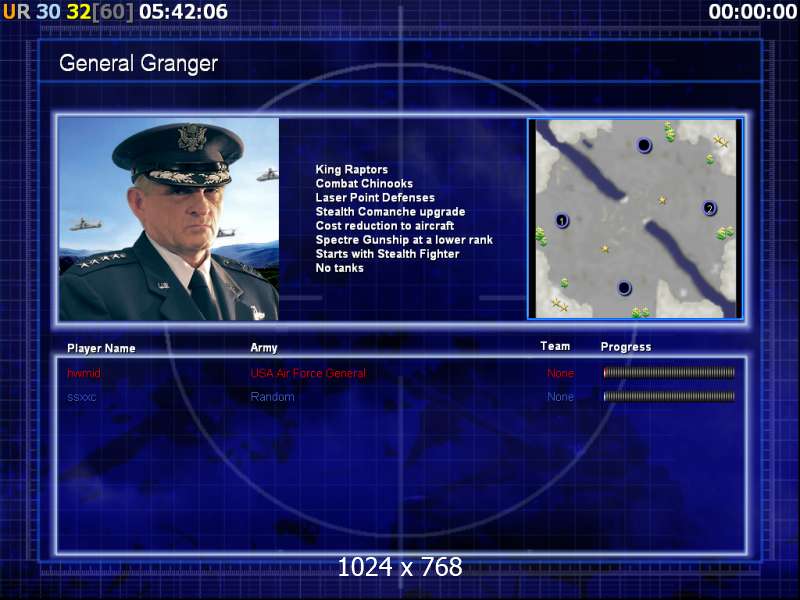Click ssxxc's "None" team value

[560, 396]
